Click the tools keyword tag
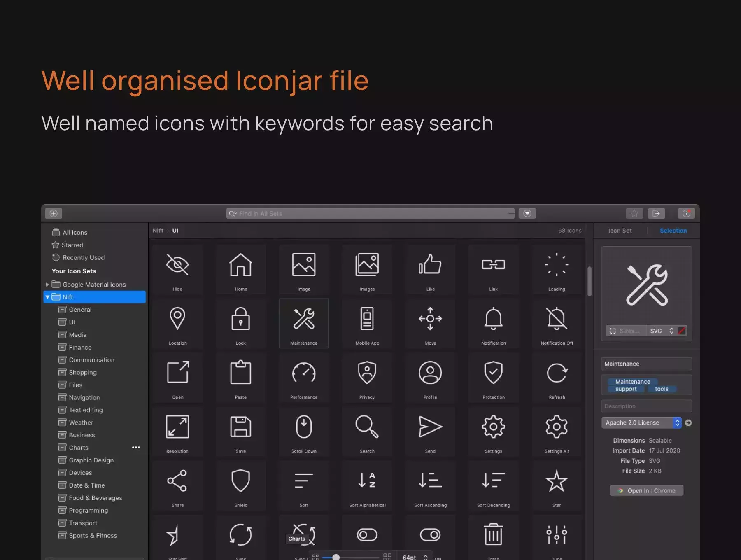741x560 pixels. tap(662, 389)
